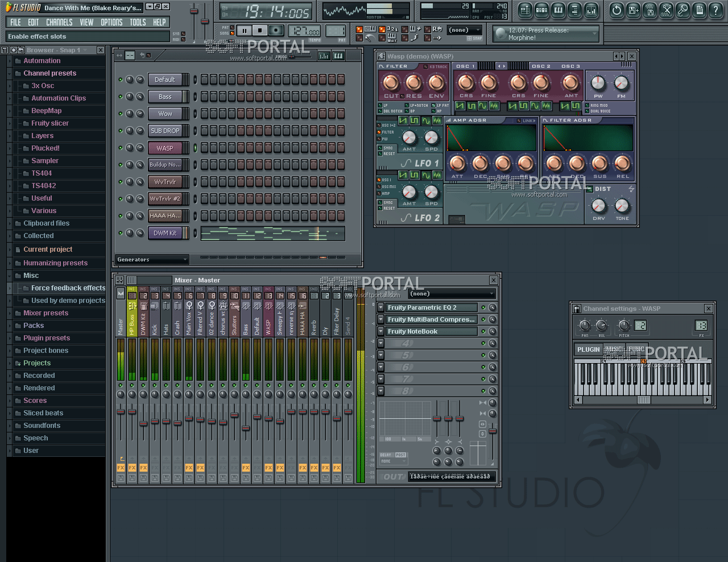Viewport: 728px width, 562px height.
Task: Open Fruity MultiBand Compressor slot dropdown arrow
Action: click(381, 319)
